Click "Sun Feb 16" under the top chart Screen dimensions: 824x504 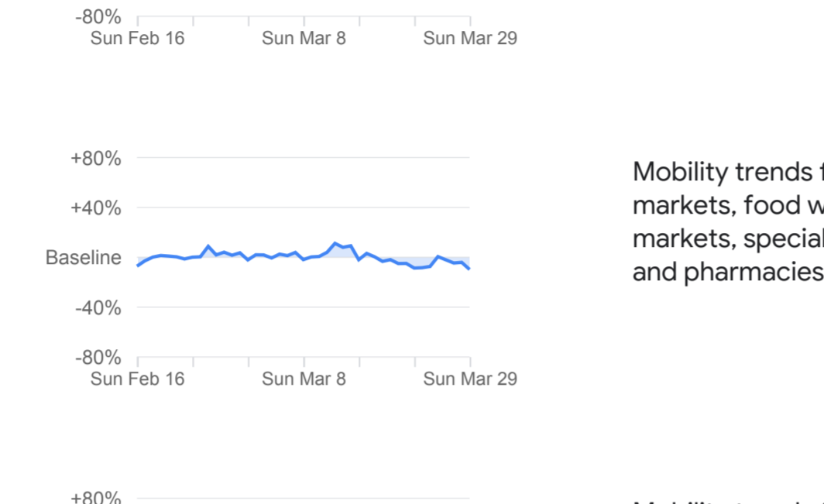click(x=138, y=38)
